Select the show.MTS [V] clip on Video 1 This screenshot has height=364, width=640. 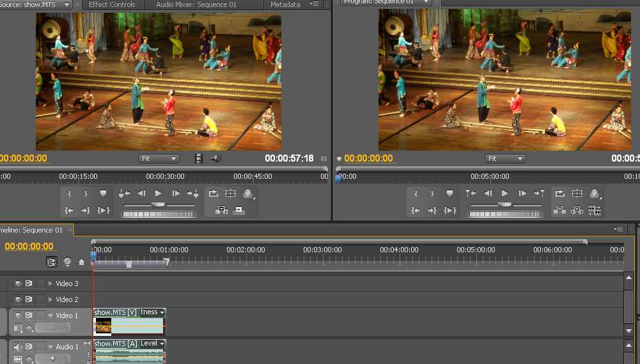(129, 322)
